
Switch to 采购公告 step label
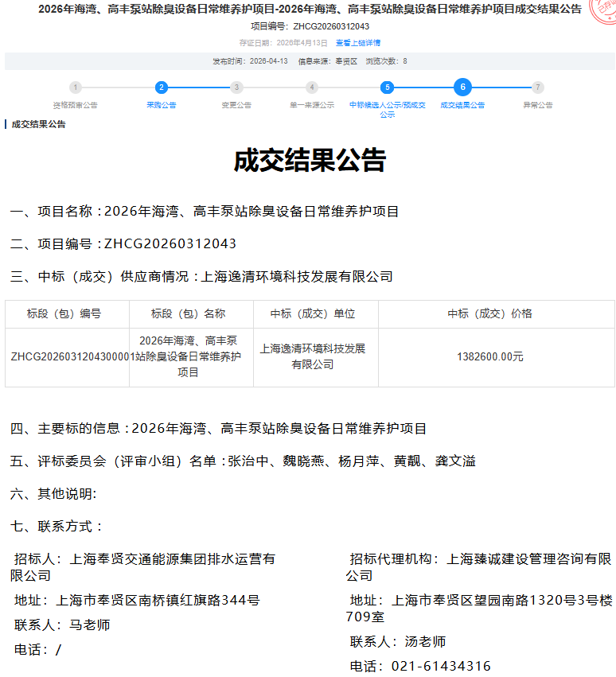point(162,105)
